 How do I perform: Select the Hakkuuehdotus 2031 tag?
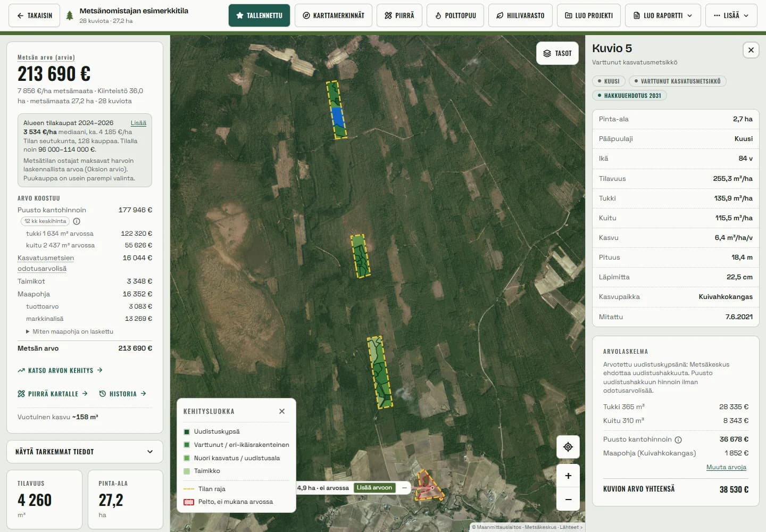[x=629, y=96]
